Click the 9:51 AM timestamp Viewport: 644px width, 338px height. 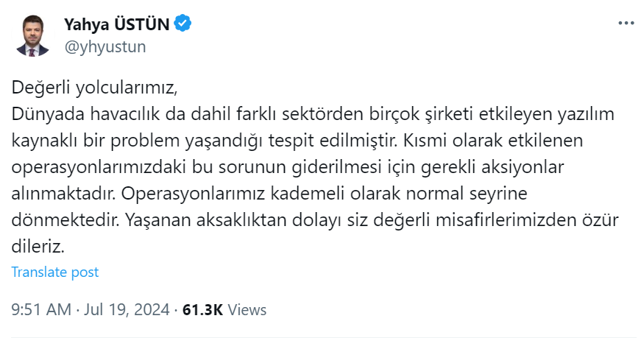pyautogui.click(x=40, y=309)
